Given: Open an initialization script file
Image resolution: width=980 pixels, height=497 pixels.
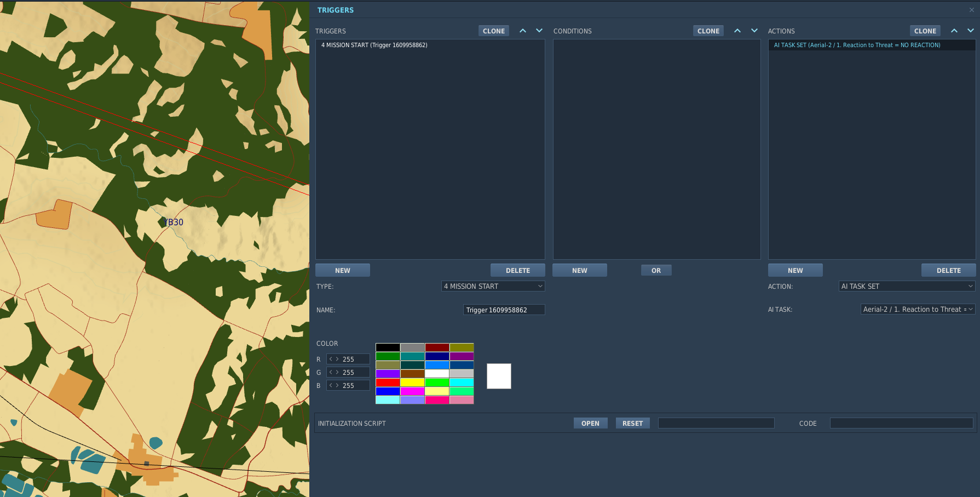Looking at the screenshot, I should 591,423.
